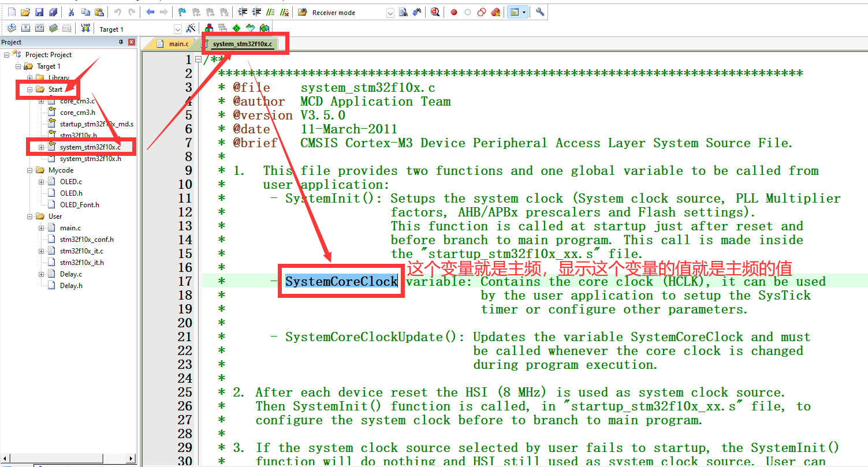
Task: Select core_cm3.h in project tree
Action: (x=77, y=113)
